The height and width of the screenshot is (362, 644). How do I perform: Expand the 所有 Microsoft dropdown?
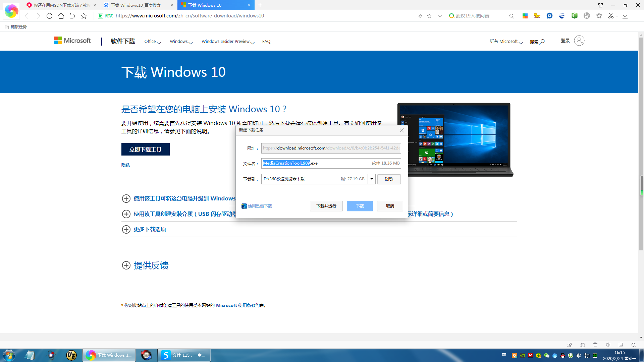[506, 42]
